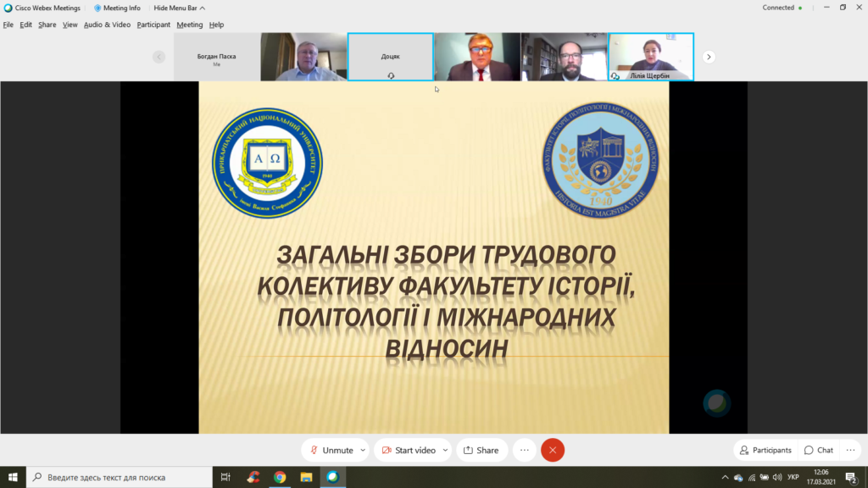Open the Audio & Video menu

[x=107, y=25]
